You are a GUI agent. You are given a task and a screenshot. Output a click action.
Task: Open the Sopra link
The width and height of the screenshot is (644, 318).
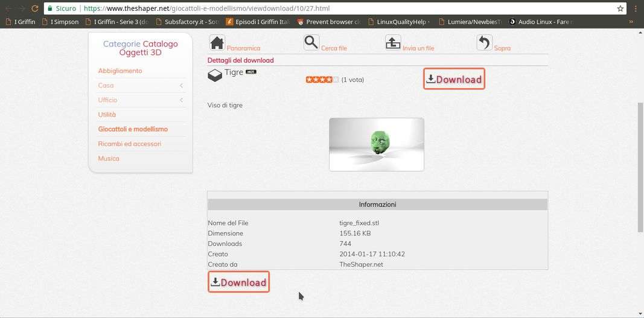click(x=502, y=48)
